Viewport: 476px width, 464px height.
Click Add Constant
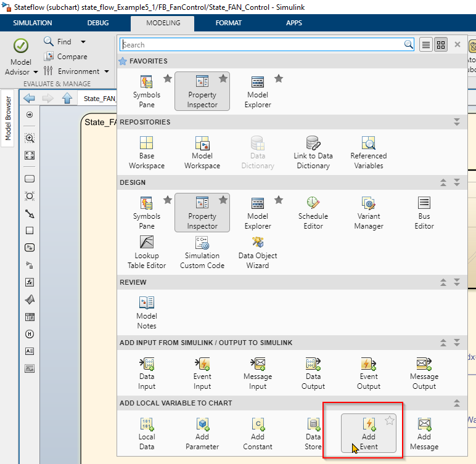click(x=258, y=434)
